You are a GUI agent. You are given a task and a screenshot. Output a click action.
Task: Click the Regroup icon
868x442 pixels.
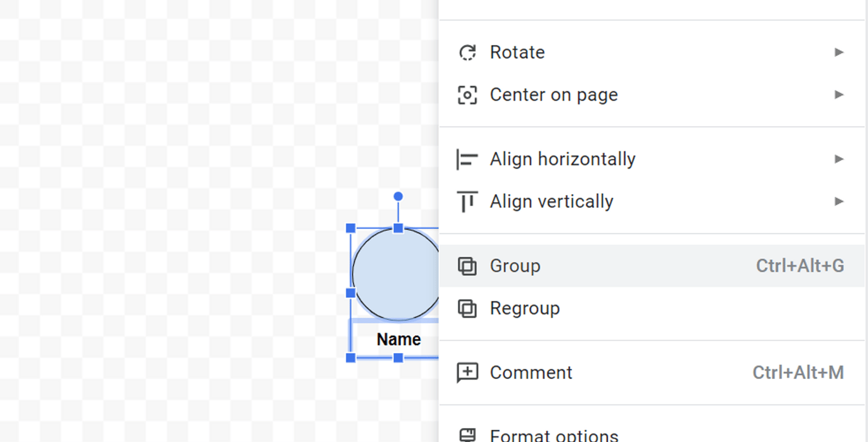pos(467,309)
